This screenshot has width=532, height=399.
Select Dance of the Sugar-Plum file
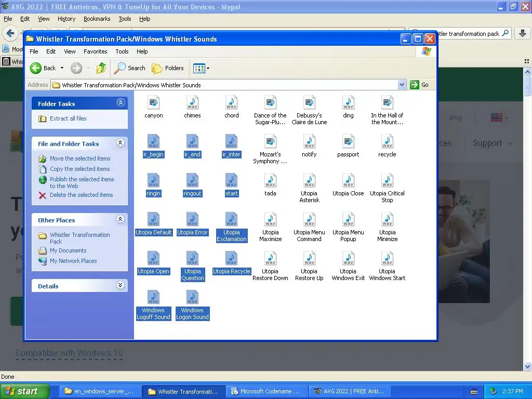[x=270, y=110]
